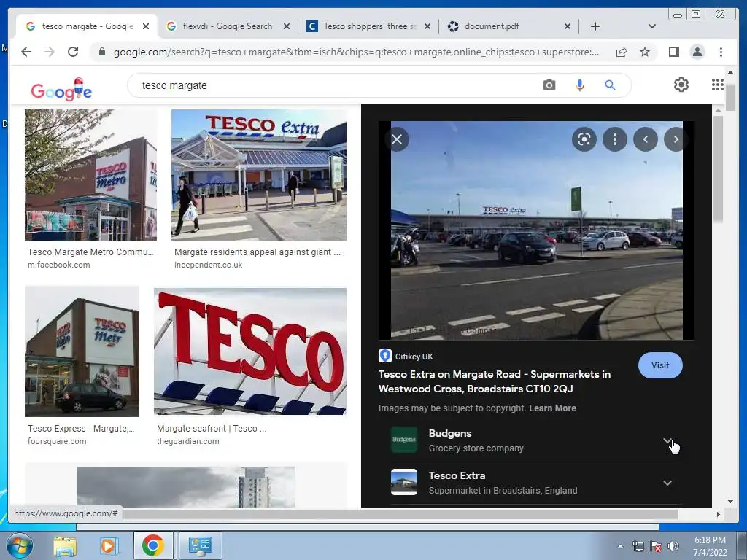Close the flexvdi Google Search tab

pyautogui.click(x=286, y=26)
